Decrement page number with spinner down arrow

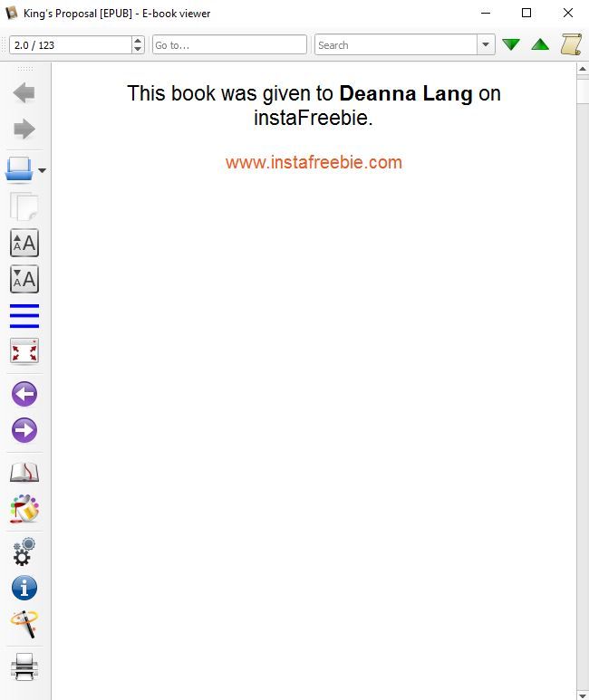point(138,50)
